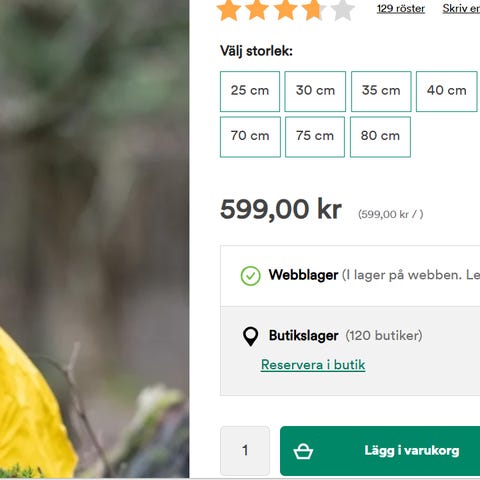The height and width of the screenshot is (480, 480).
Task: Click the half-filled fourth rating star
Action: (x=314, y=10)
